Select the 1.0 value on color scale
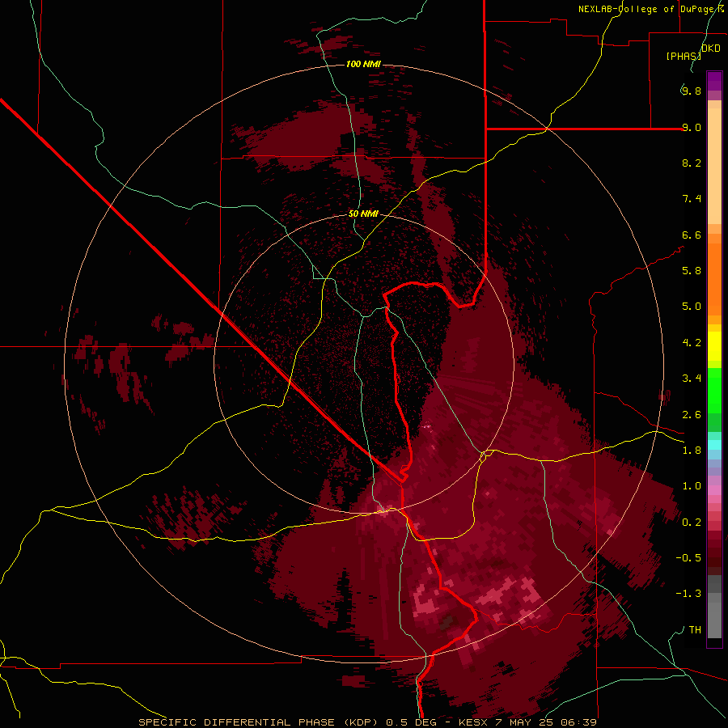This screenshot has height=728, width=728. click(x=692, y=486)
